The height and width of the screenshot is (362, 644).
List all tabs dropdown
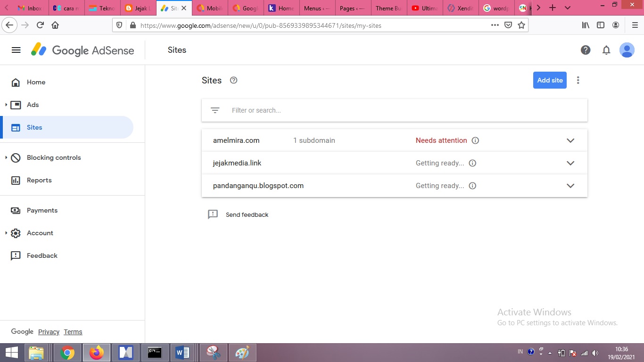click(x=568, y=8)
